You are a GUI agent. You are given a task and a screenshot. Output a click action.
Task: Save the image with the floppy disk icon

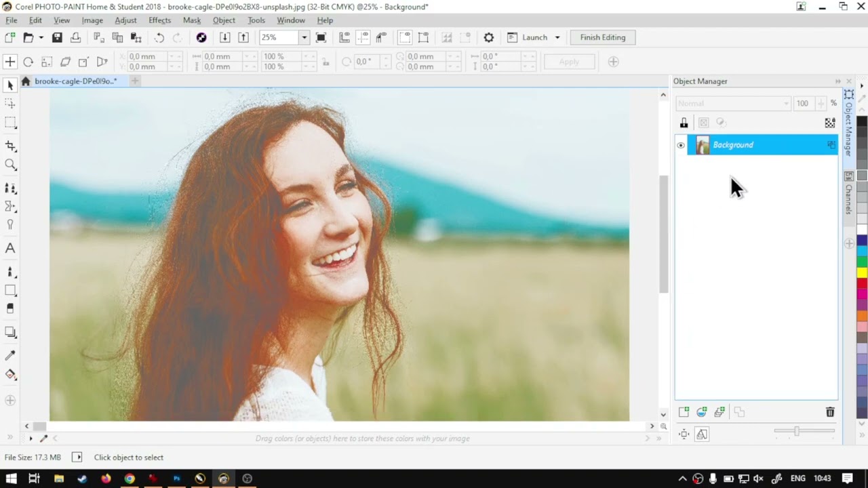pos(57,38)
